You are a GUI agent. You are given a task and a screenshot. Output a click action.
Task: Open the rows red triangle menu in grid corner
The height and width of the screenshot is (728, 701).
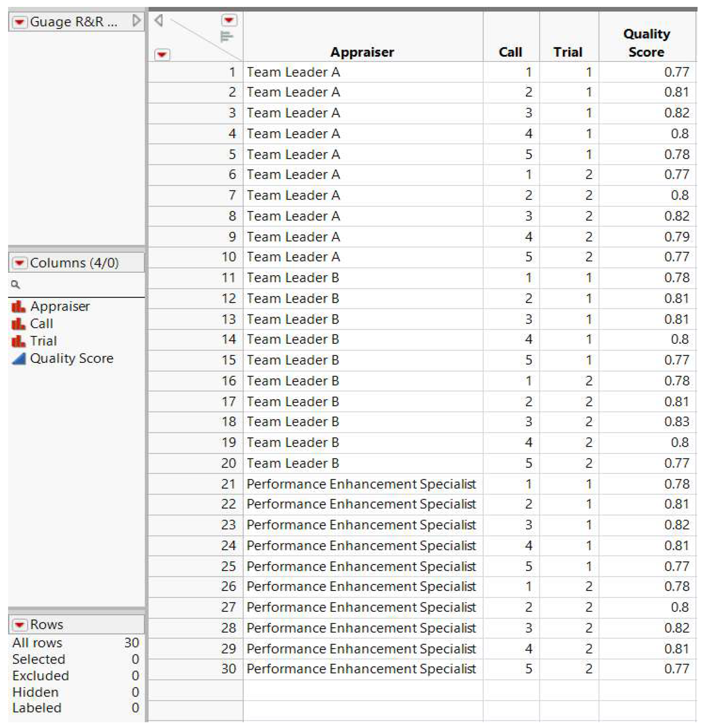[162, 55]
